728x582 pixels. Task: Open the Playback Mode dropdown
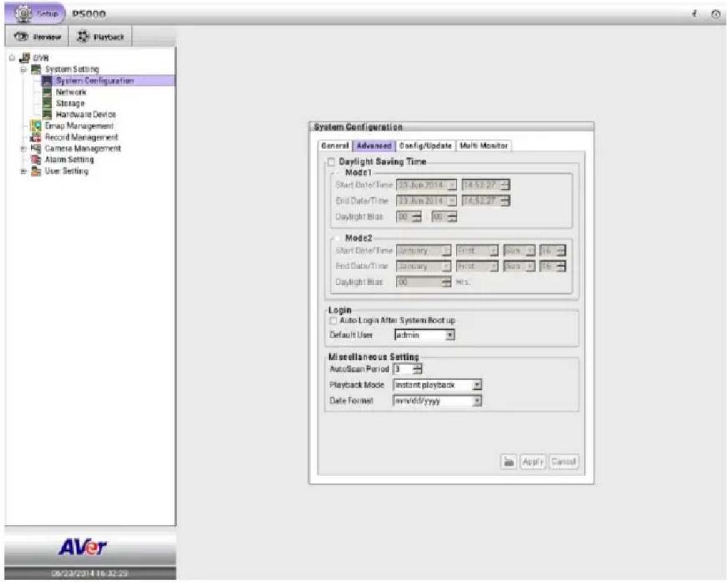tap(477, 385)
